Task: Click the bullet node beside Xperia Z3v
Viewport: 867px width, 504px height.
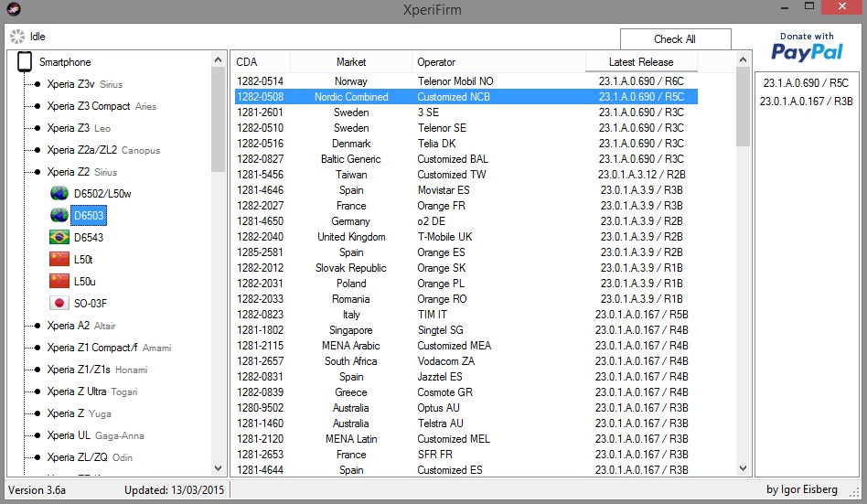Action: [x=37, y=84]
